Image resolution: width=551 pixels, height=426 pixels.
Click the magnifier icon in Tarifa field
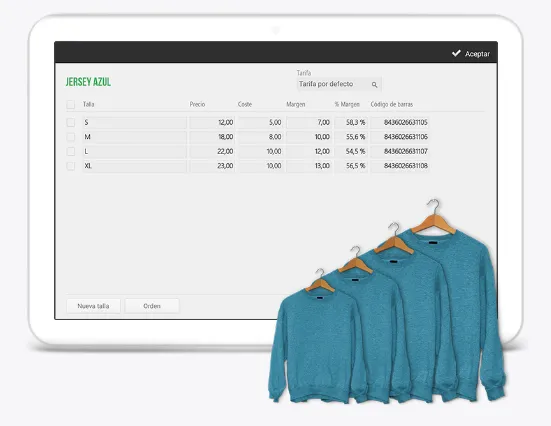[x=374, y=85]
